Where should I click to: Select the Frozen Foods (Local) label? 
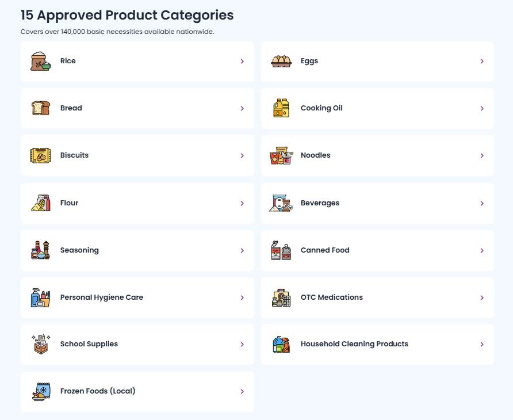tap(98, 391)
